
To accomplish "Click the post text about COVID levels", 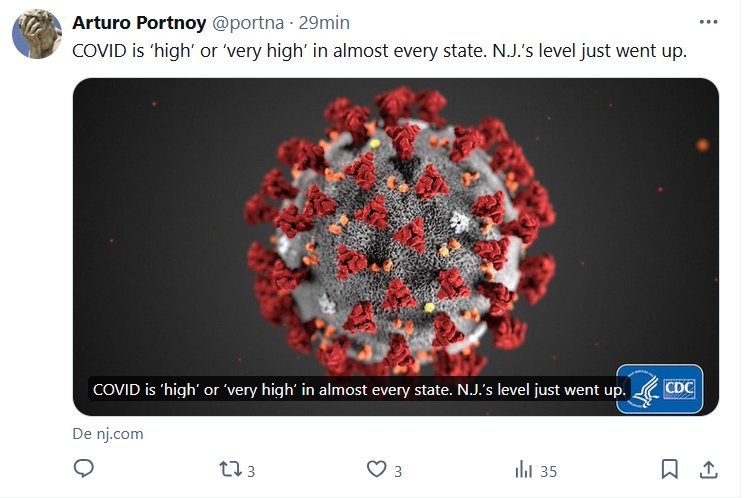I will [x=380, y=51].
